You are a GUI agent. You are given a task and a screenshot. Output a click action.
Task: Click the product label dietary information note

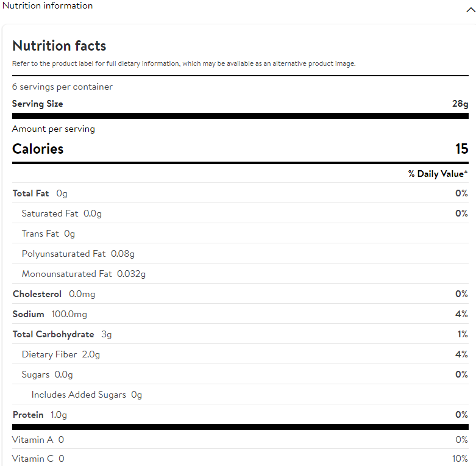click(x=183, y=63)
